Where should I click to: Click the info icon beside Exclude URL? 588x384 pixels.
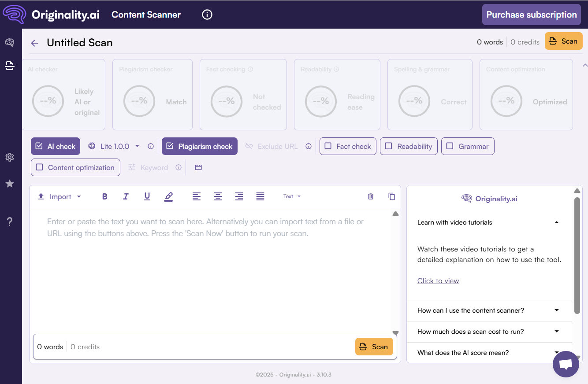pyautogui.click(x=309, y=146)
